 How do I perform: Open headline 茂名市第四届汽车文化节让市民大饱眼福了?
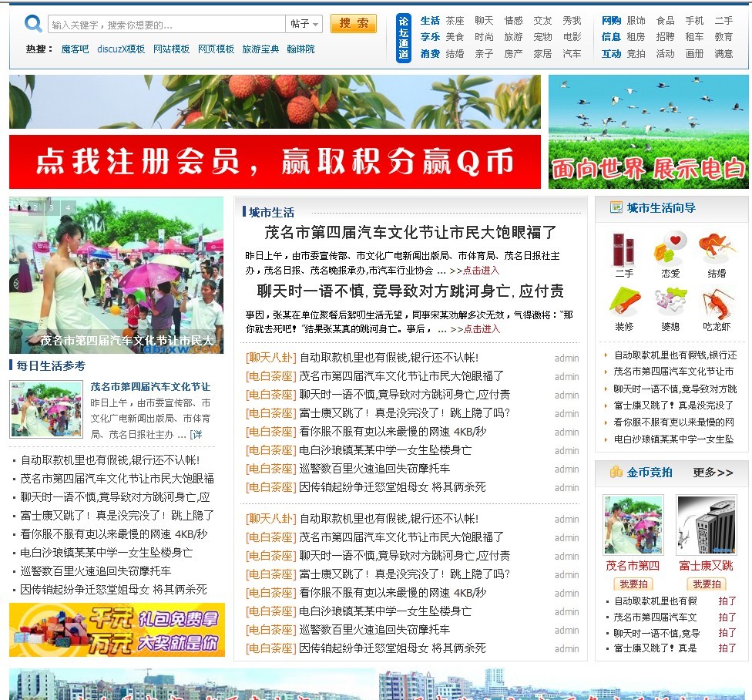point(410,233)
